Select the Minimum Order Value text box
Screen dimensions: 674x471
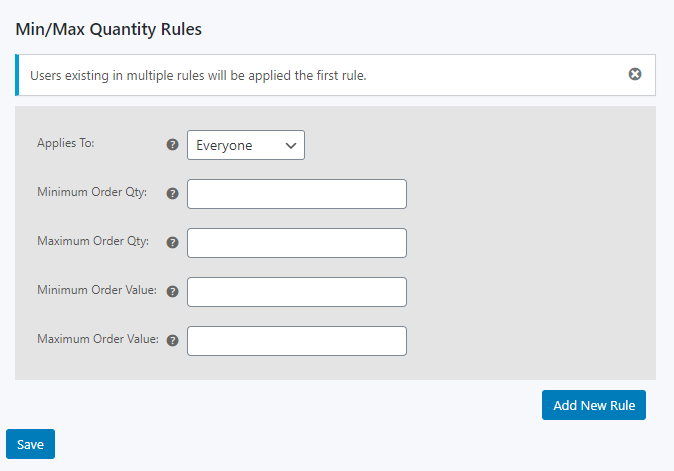coord(297,292)
